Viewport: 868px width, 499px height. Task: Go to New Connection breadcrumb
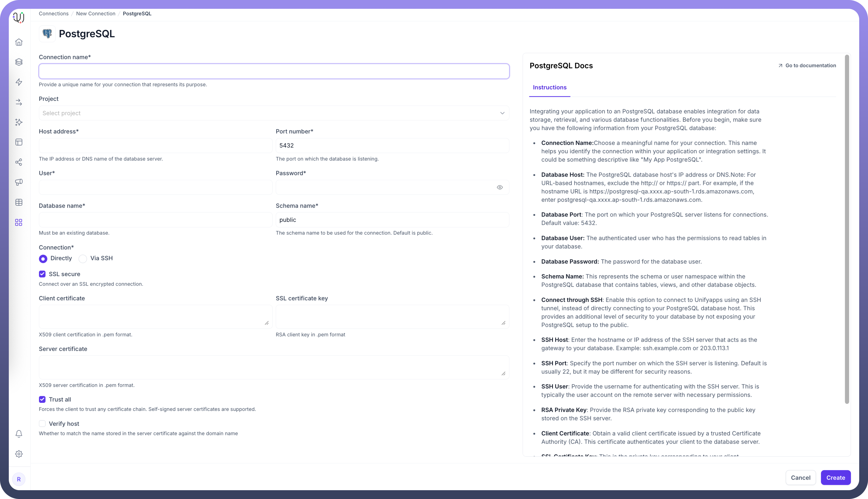tap(96, 14)
